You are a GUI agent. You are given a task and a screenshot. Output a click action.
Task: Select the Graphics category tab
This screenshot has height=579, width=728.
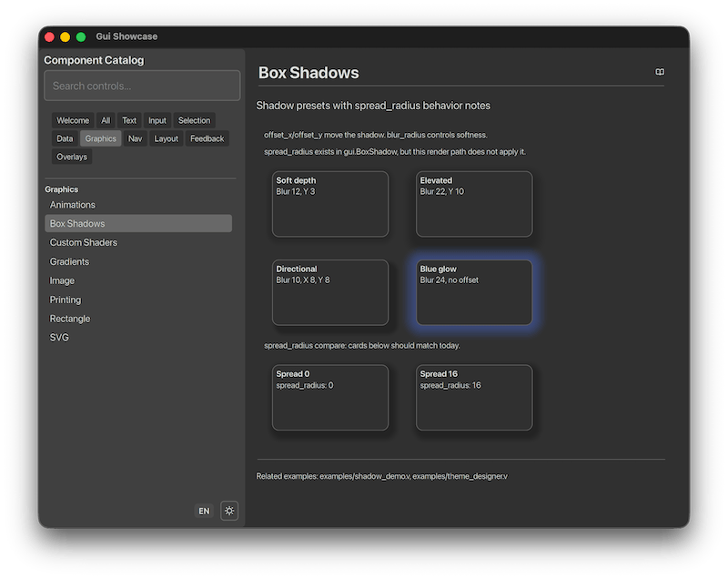click(101, 138)
